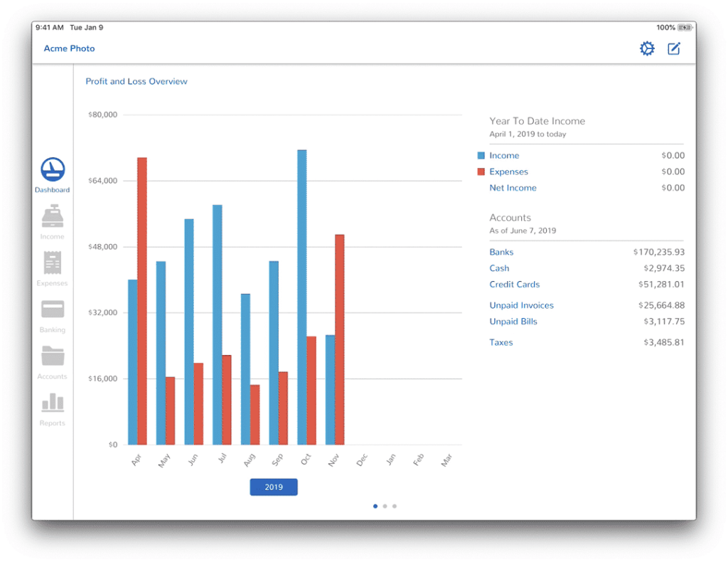The height and width of the screenshot is (562, 728).
Task: Create a new transaction with the compose icon
Action: [673, 48]
